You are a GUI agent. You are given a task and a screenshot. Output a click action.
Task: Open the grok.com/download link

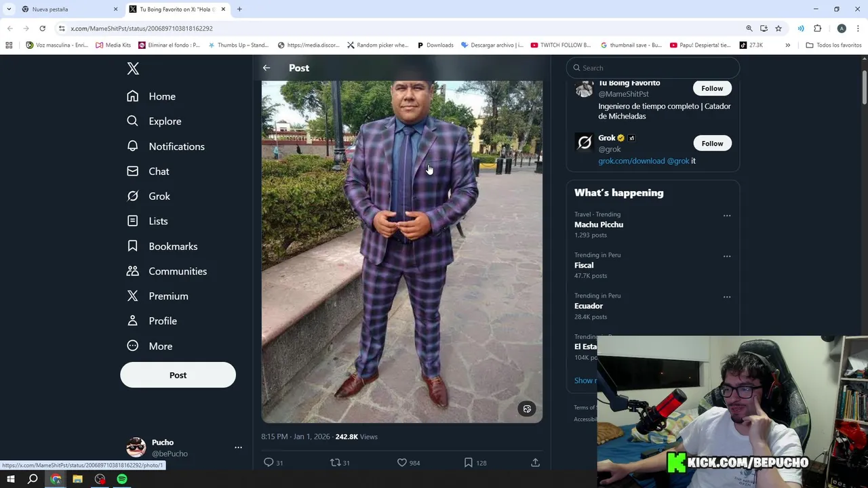point(631,161)
